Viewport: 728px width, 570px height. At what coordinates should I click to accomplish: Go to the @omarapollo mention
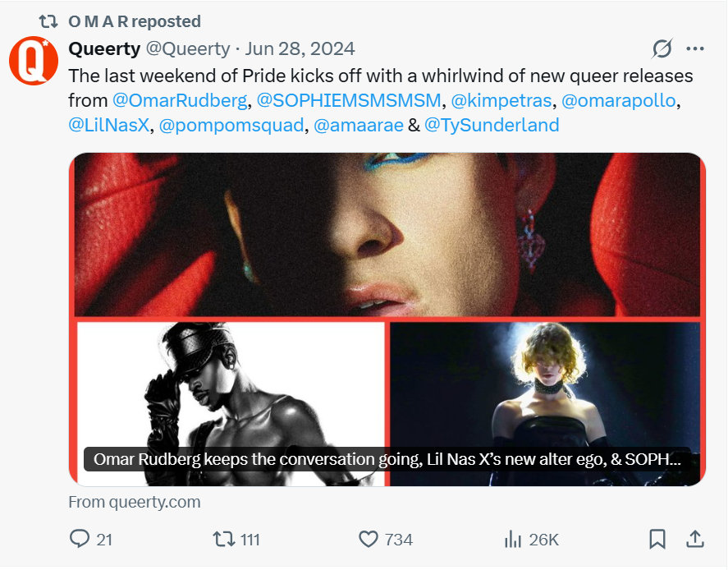click(620, 101)
